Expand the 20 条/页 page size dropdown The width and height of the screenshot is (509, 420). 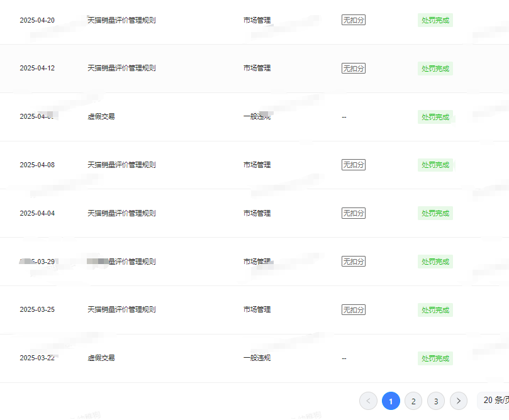click(495, 400)
